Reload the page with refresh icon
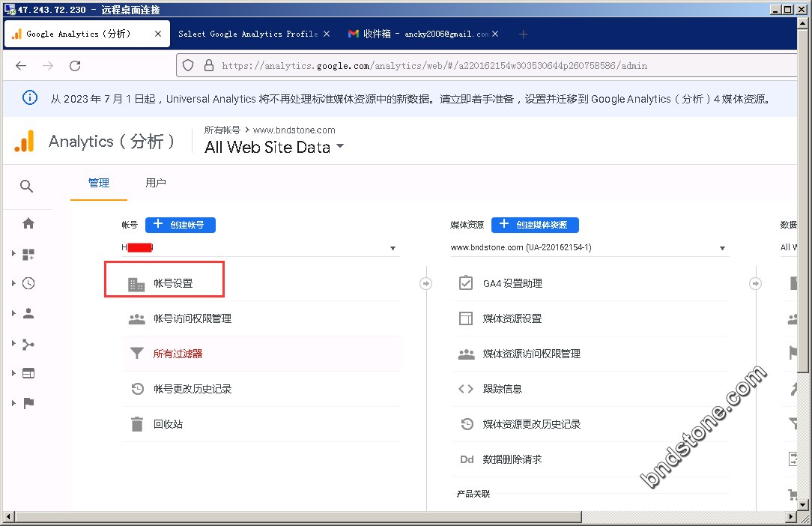Image resolution: width=812 pixels, height=526 pixels. [x=75, y=66]
